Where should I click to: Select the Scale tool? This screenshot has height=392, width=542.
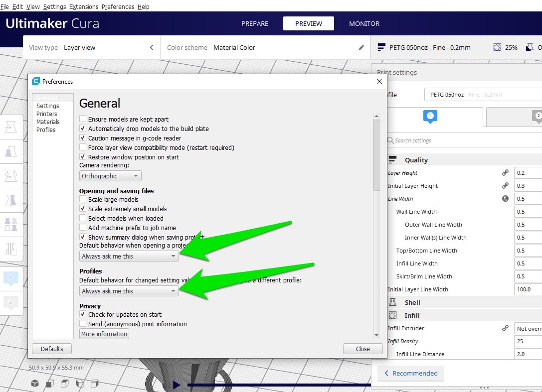(11, 151)
